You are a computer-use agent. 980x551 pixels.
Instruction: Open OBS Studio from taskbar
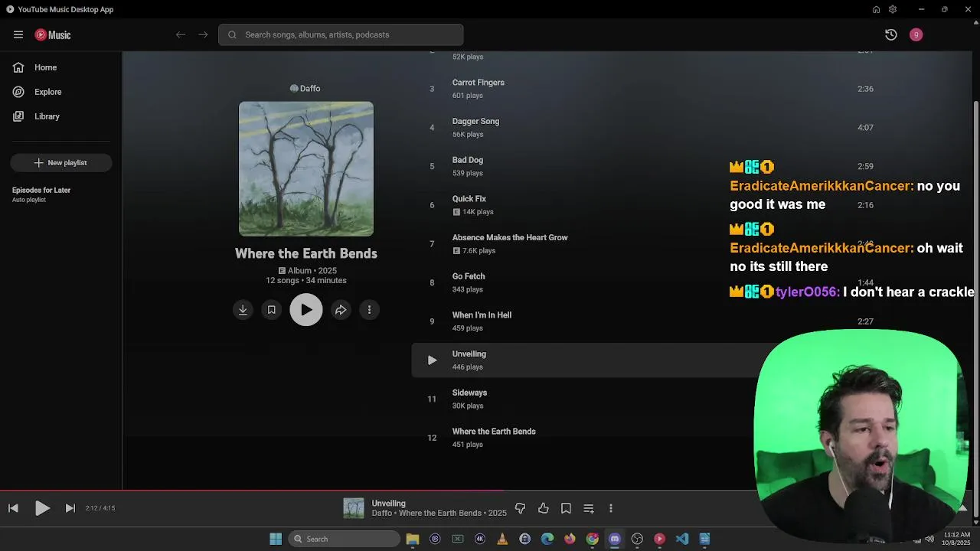coord(637,539)
